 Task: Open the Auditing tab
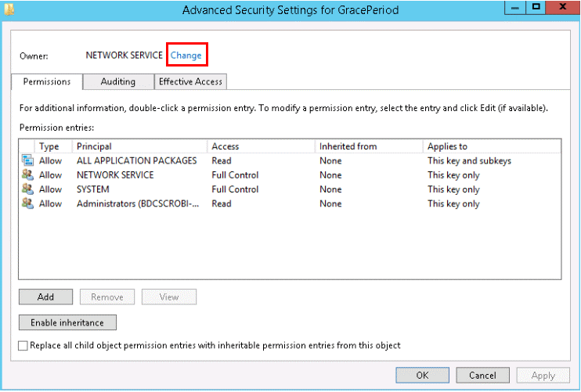(x=118, y=81)
